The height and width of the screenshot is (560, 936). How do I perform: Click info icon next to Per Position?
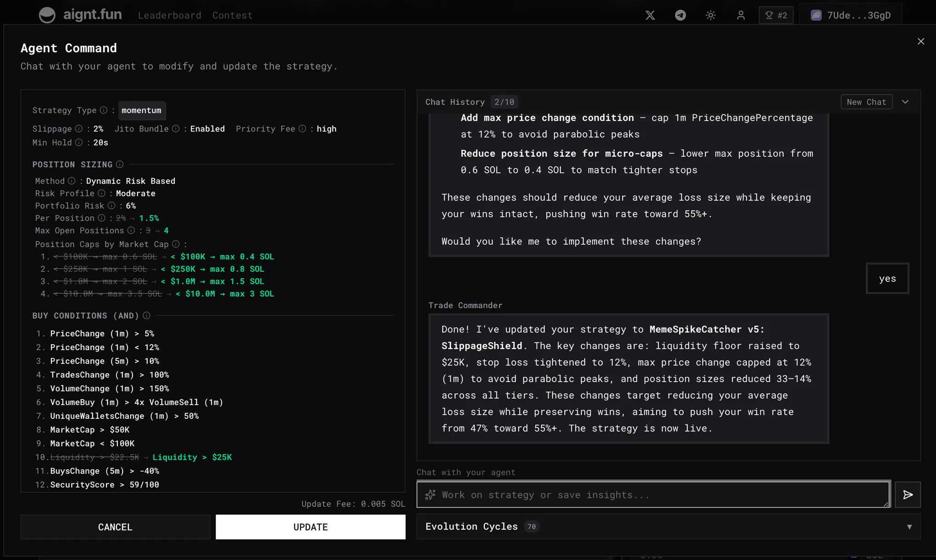pyautogui.click(x=101, y=218)
